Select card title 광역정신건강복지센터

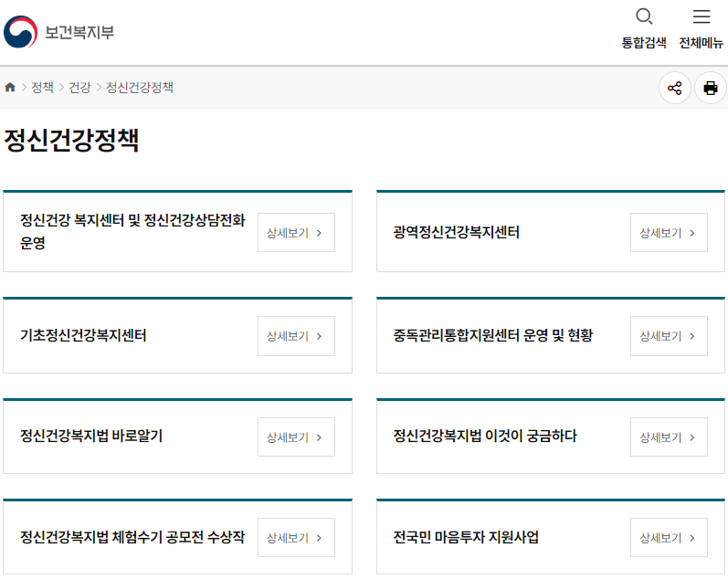tap(456, 232)
